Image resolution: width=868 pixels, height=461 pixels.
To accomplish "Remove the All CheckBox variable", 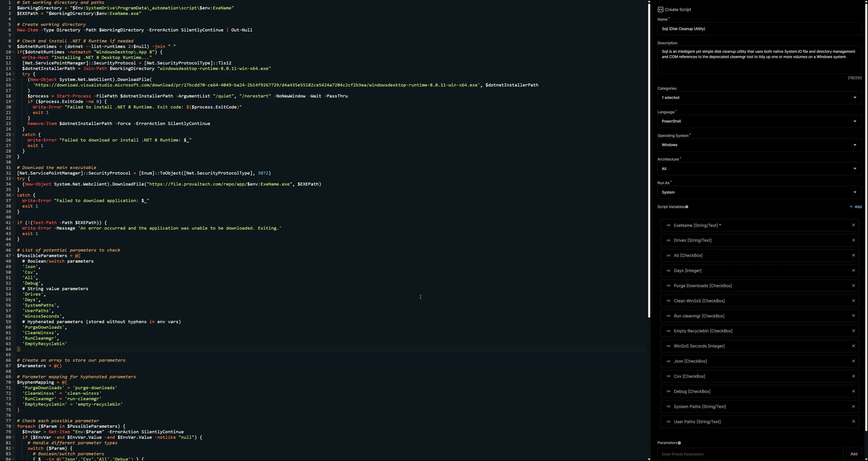I will pyautogui.click(x=853, y=255).
